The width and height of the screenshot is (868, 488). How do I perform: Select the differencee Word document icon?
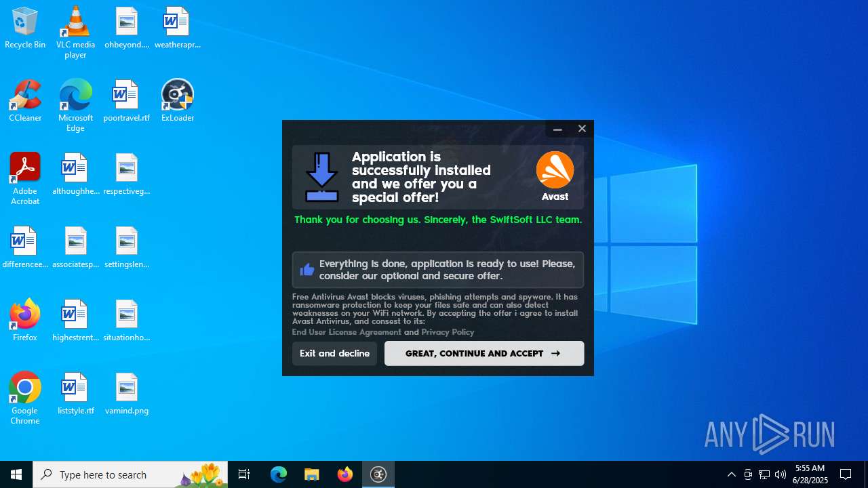25,247
